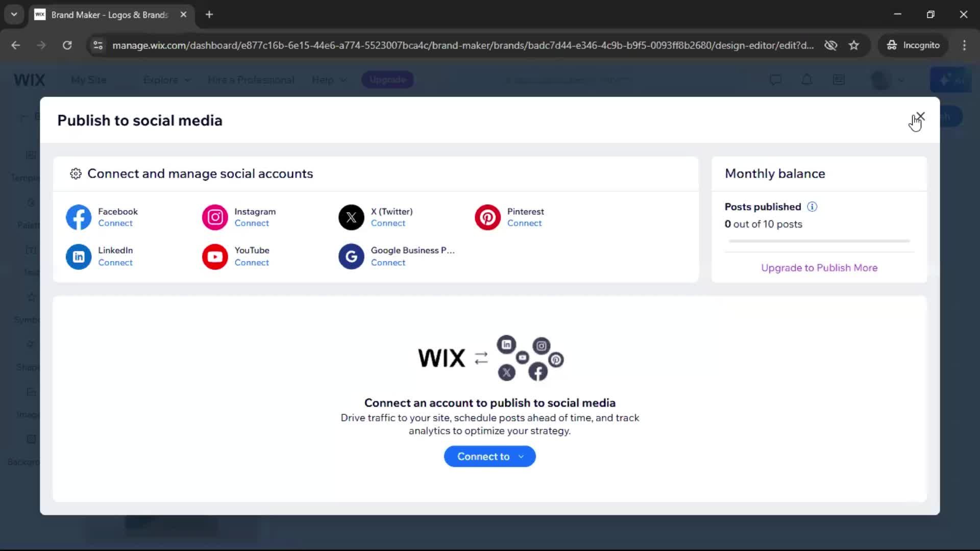The image size is (980, 551).
Task: Click Upgrade to Publish More link
Action: click(819, 268)
